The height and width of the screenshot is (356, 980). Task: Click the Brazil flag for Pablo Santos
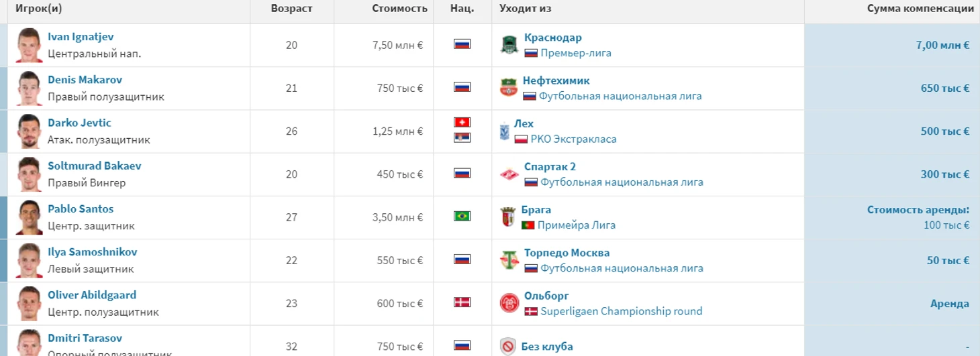(462, 217)
